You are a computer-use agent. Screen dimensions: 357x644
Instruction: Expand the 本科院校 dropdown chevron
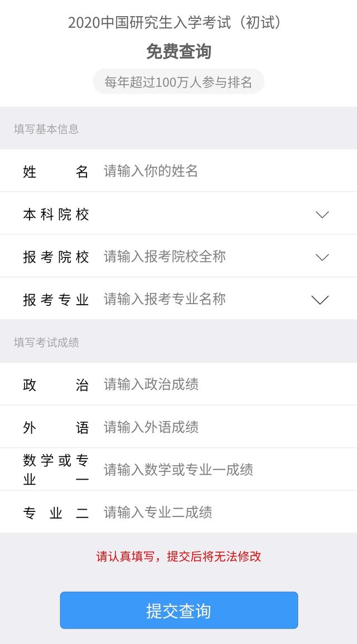tap(322, 214)
